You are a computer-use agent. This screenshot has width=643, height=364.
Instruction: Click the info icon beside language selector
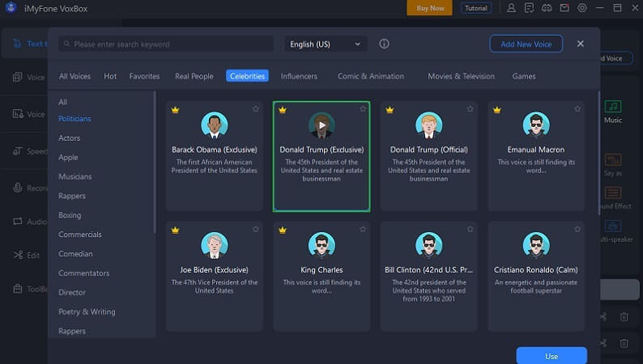tap(384, 44)
